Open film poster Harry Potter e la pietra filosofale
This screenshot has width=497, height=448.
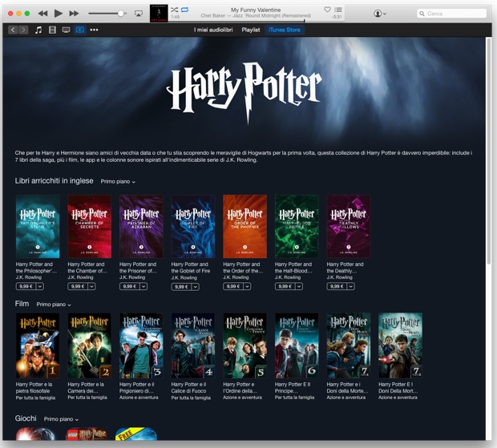tap(38, 345)
